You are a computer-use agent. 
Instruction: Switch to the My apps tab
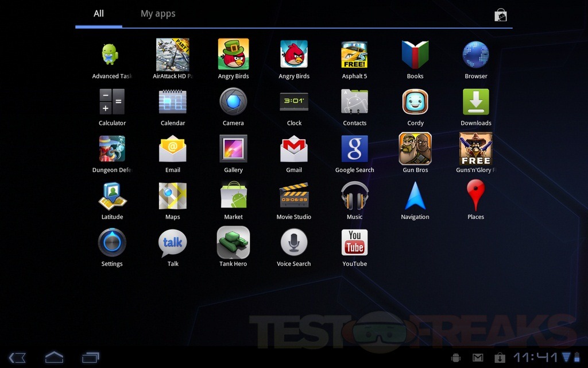pos(158,14)
